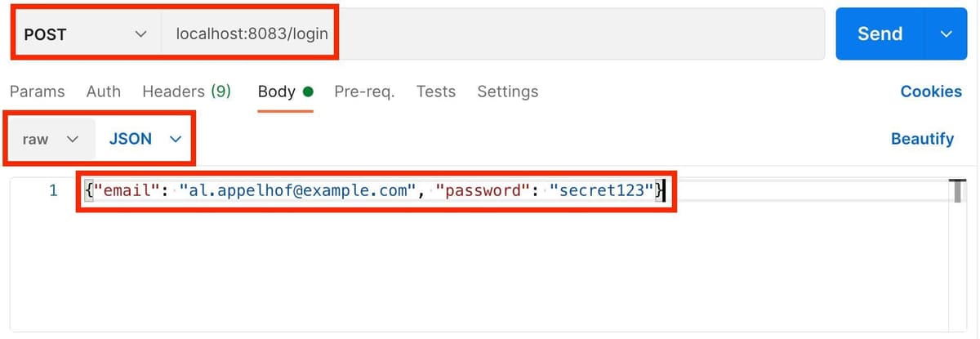The width and height of the screenshot is (980, 339).
Task: Open the JSON format dropdown
Action: (x=144, y=139)
